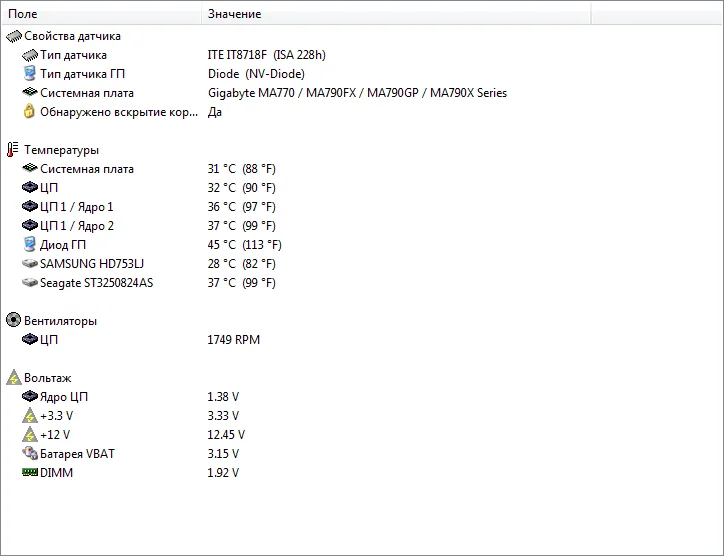Click the CPU icon in the Вентиляторы section

[x=30, y=339]
